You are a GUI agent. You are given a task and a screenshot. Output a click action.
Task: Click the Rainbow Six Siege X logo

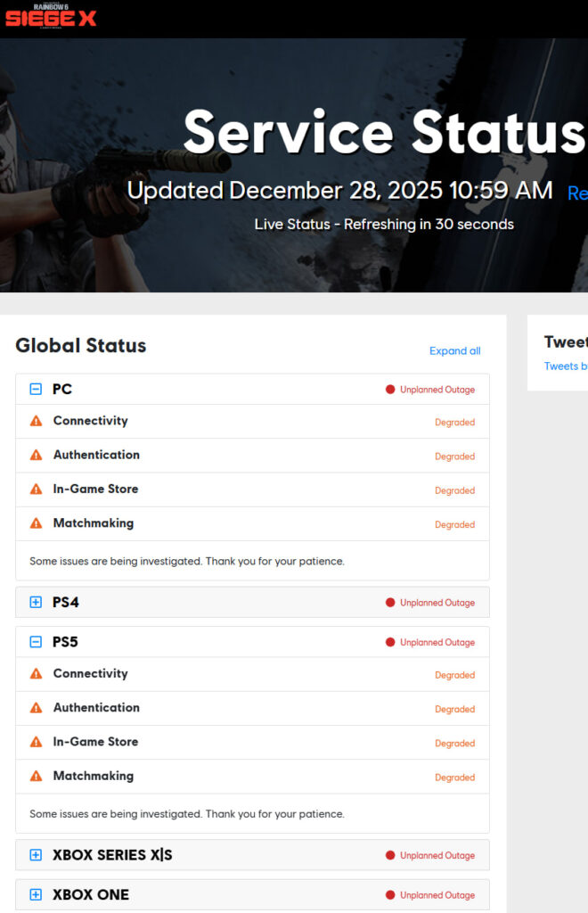(50, 15)
